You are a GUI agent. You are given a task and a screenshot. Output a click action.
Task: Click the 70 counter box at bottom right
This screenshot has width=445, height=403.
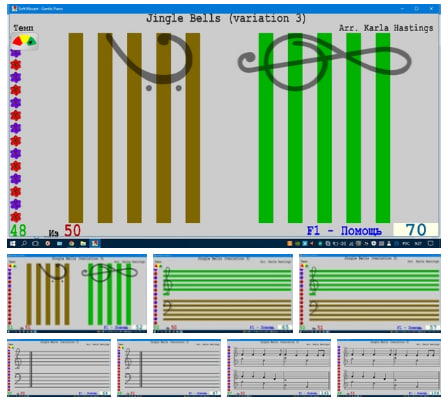point(415,230)
